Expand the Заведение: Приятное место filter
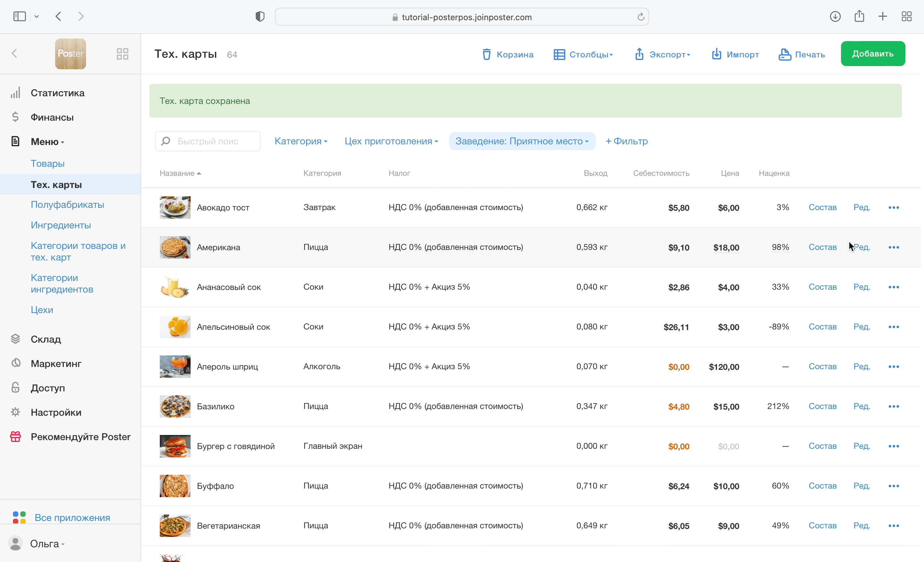924x562 pixels. tap(522, 141)
